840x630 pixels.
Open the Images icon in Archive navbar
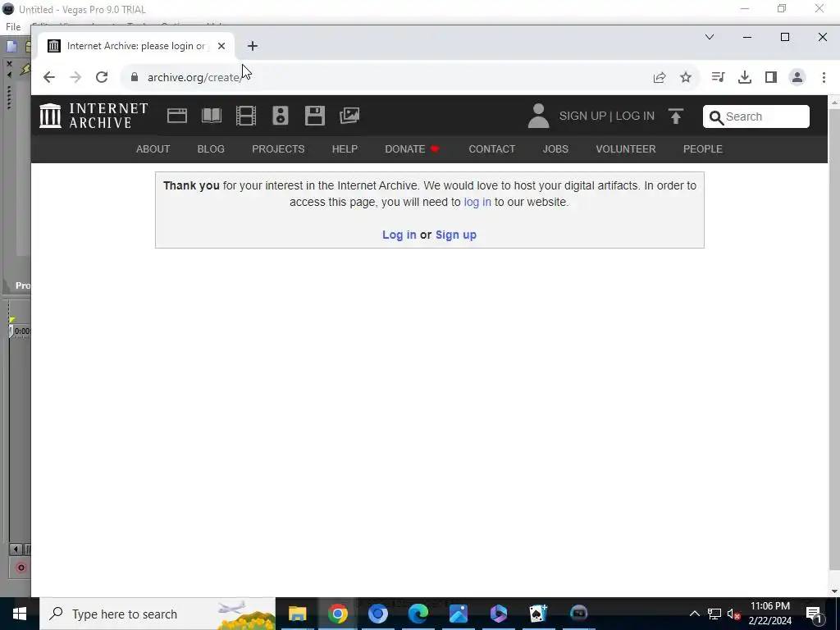[349, 116]
